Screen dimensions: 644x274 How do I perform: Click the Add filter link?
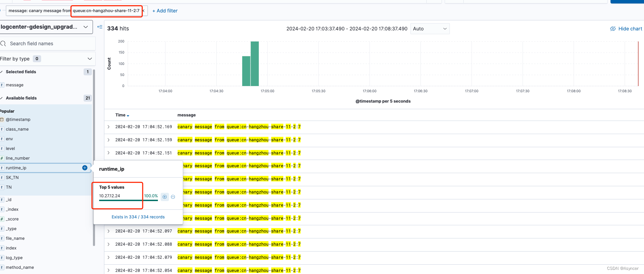tap(165, 11)
